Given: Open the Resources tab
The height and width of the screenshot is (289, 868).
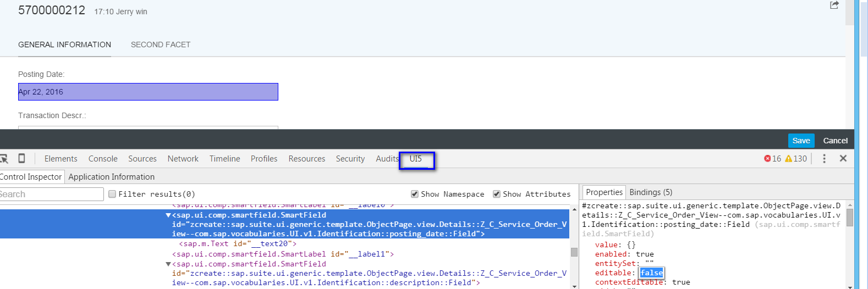Looking at the screenshot, I should pos(307,158).
